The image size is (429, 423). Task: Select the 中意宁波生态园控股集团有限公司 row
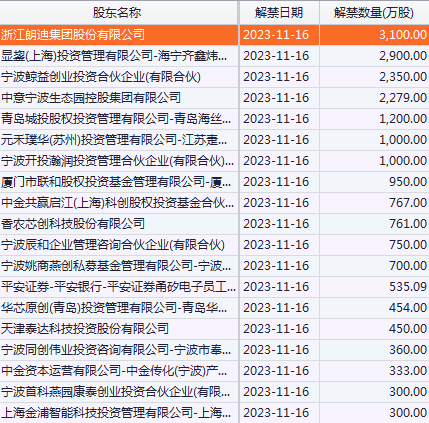[214, 98]
